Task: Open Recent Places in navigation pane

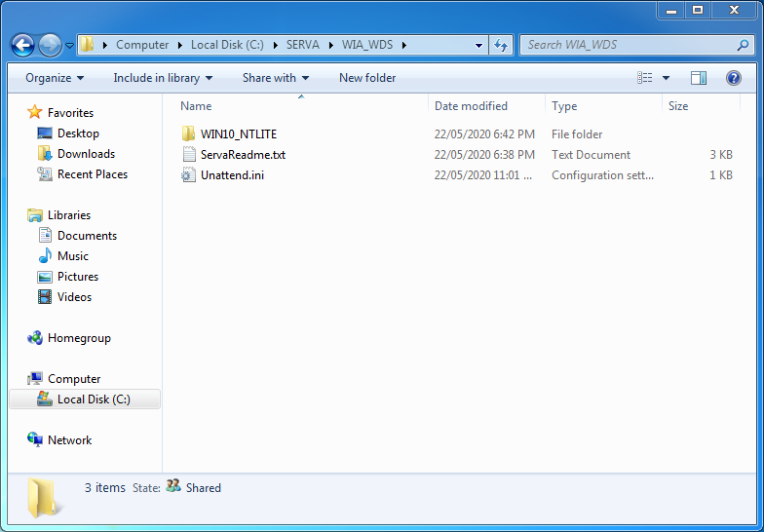Action: coord(93,173)
